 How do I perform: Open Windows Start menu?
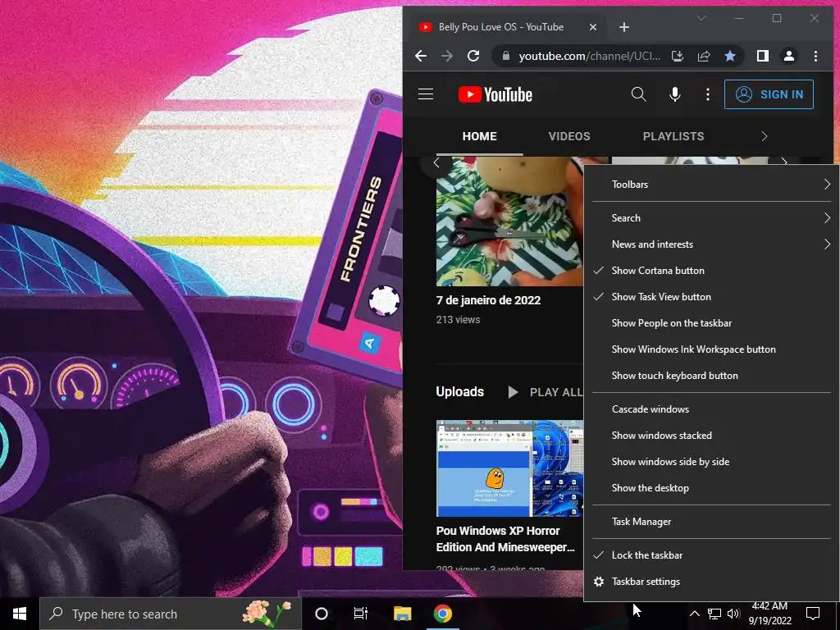pos(20,614)
